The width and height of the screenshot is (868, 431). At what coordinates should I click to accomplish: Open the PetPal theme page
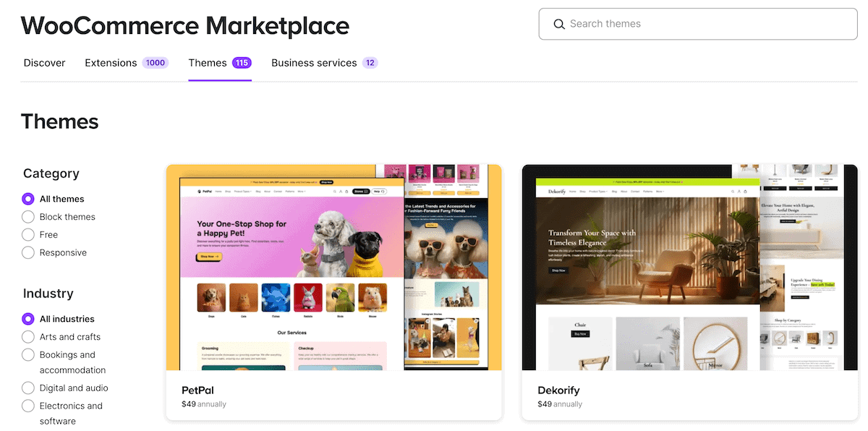(x=197, y=390)
